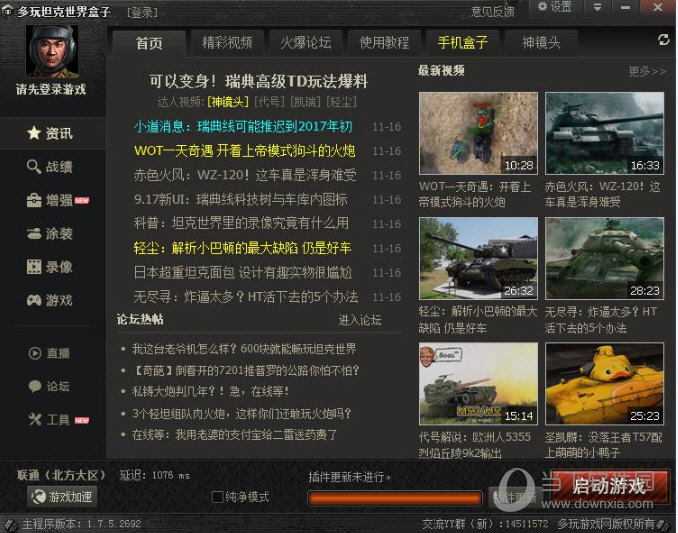678x533 pixels.
Task: Open 设置 settings gear
Action: pyautogui.click(x=555, y=7)
